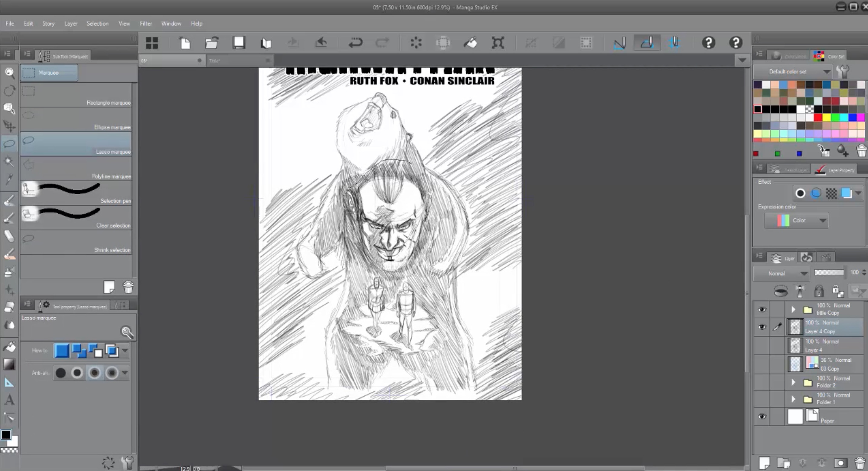
Task: Click the wrench icon next to color set
Action: (x=842, y=71)
